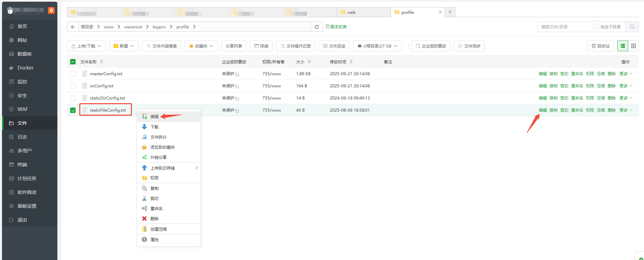Expand 更多 for snConfig.txt row

point(626,86)
